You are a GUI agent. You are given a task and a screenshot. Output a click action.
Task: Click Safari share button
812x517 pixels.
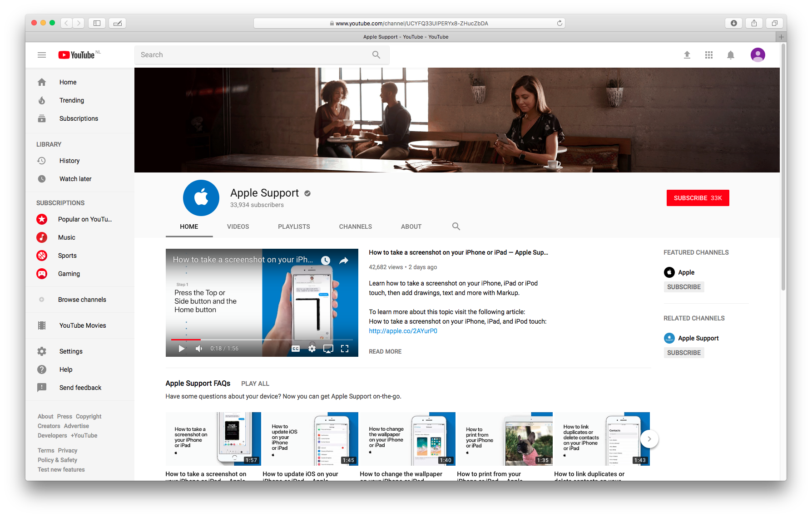[x=754, y=23]
